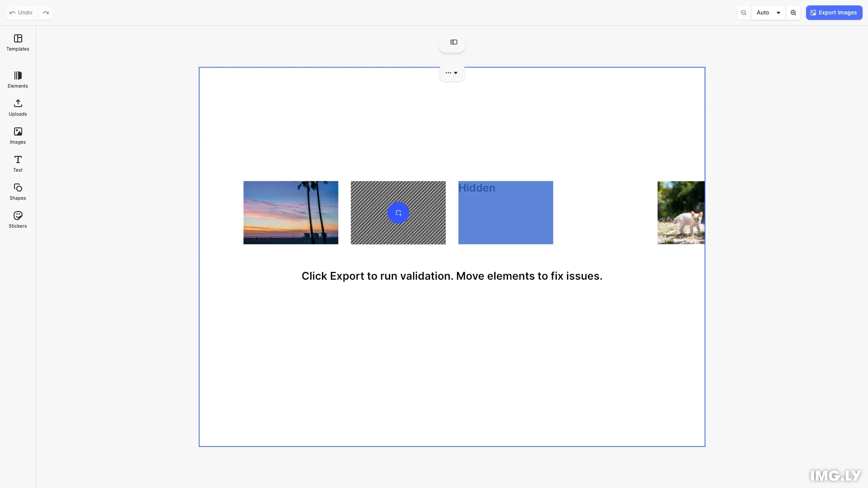This screenshot has height=488, width=868.
Task: Click the replace-image button on striped placeholder
Action: [x=398, y=213]
